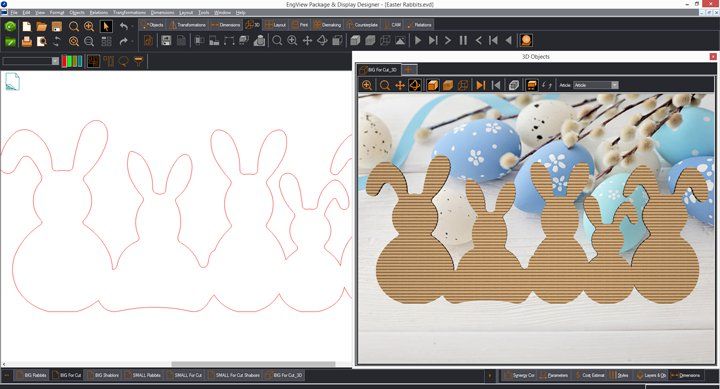
Task: Click the green folder icon in lower row
Action: pyautogui.click(x=10, y=41)
